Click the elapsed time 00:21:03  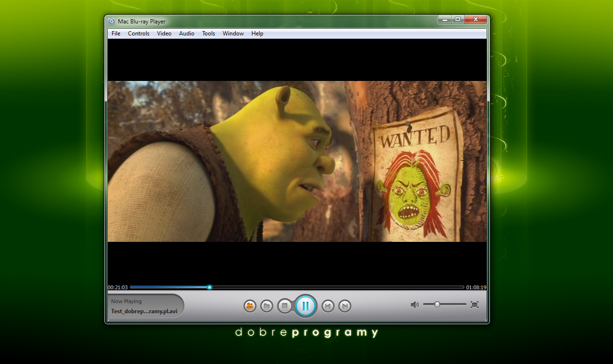coord(118,288)
